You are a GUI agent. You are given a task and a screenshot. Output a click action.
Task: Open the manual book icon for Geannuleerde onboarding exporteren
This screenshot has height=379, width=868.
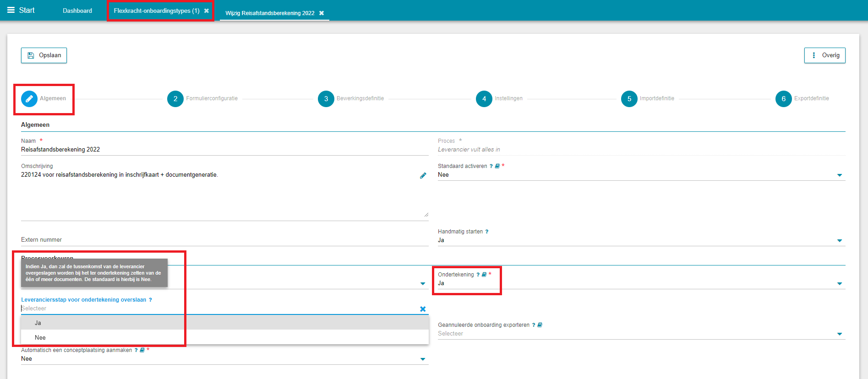click(540, 325)
